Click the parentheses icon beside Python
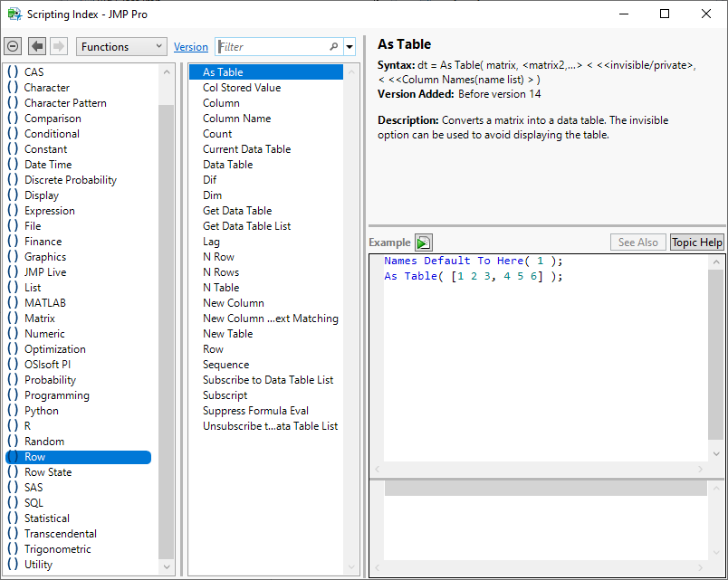The width and height of the screenshot is (728, 580). pyautogui.click(x=13, y=411)
